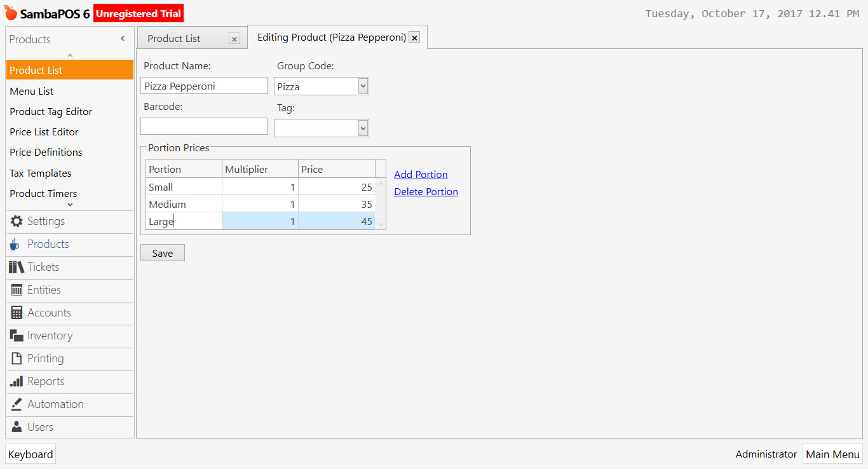
Task: Open the Printing section
Action: tap(44, 358)
